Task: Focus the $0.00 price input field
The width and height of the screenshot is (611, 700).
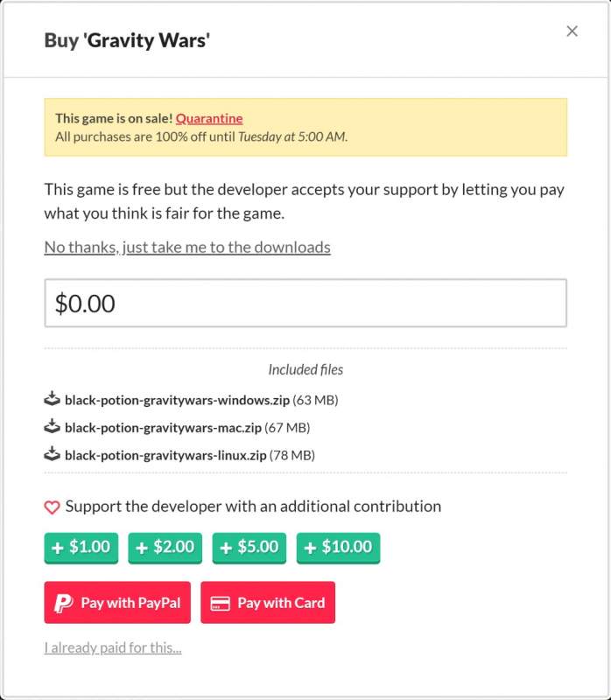Action: [x=305, y=304]
